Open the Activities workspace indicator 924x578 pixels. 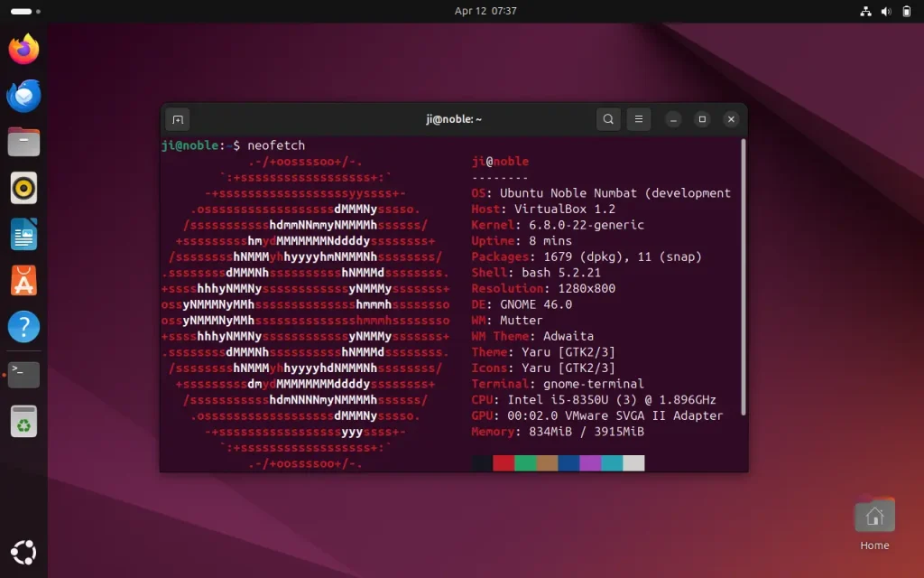[25, 11]
